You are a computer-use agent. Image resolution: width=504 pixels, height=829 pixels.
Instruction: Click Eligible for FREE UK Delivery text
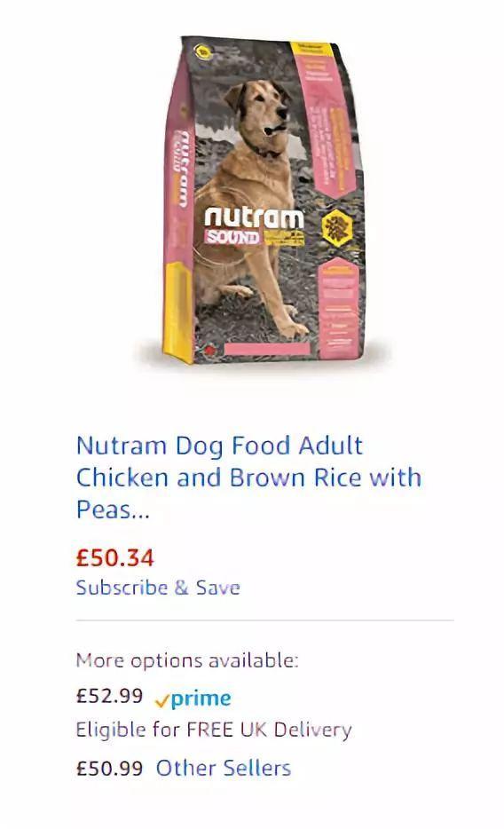(x=214, y=730)
